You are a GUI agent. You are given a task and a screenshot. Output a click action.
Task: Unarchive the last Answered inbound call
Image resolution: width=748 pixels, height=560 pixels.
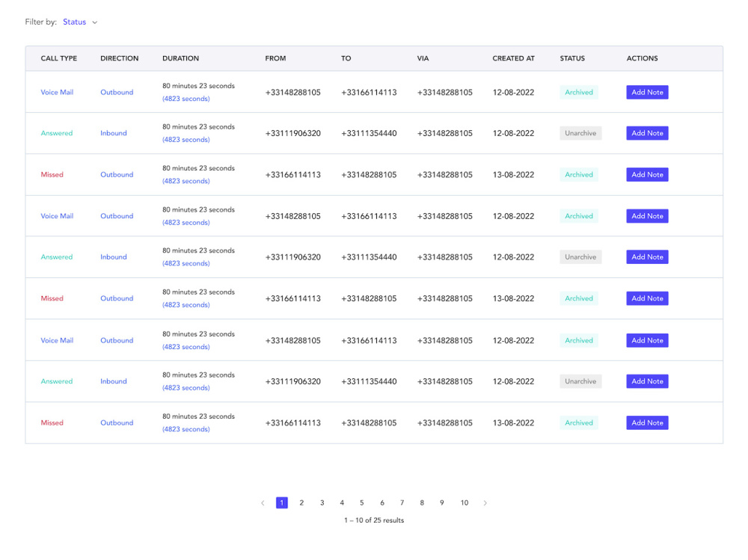[580, 381]
